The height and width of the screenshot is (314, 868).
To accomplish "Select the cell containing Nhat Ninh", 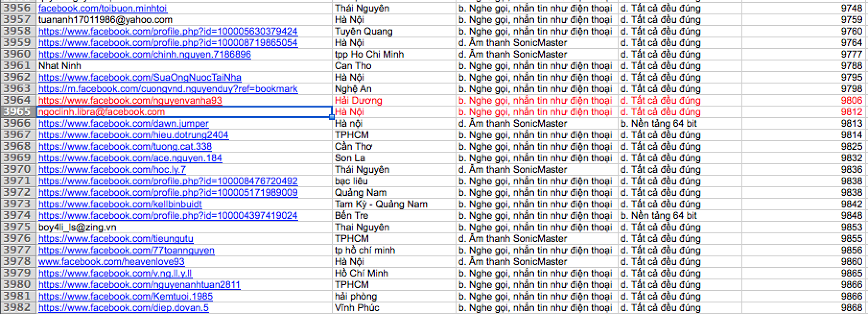I will [59, 66].
